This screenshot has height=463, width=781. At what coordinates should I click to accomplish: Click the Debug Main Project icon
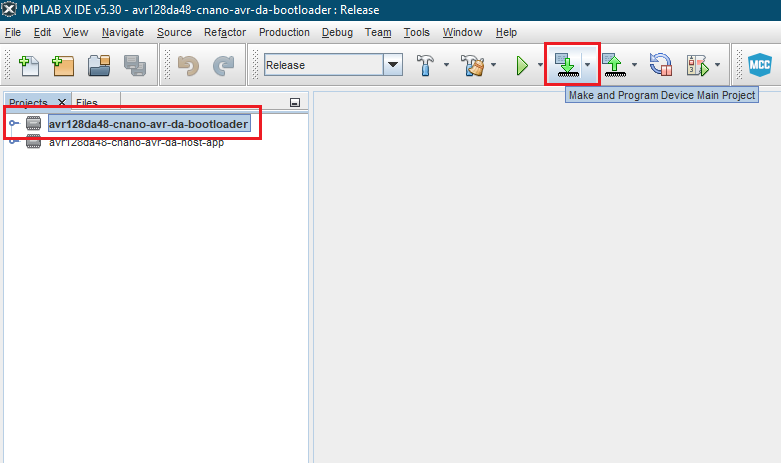pos(698,65)
